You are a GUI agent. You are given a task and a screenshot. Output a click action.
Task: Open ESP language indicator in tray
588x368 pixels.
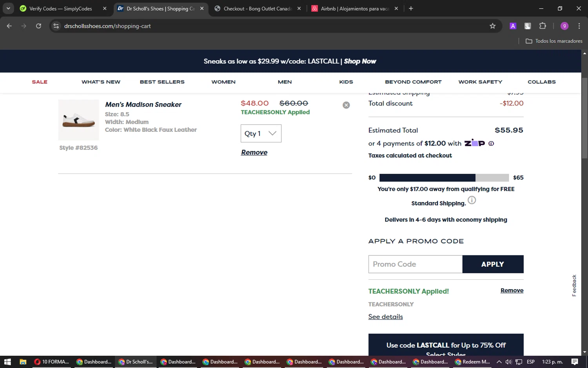click(530, 362)
